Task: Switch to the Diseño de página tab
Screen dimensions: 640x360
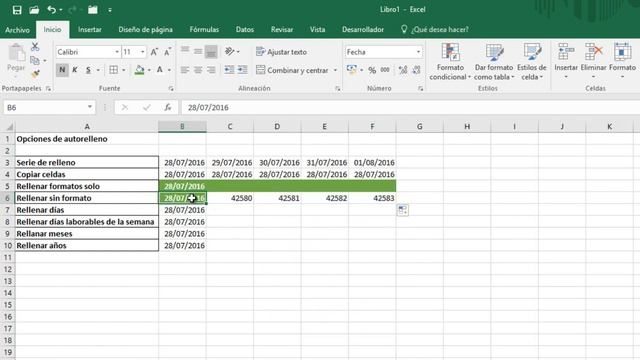Action: (x=145, y=29)
